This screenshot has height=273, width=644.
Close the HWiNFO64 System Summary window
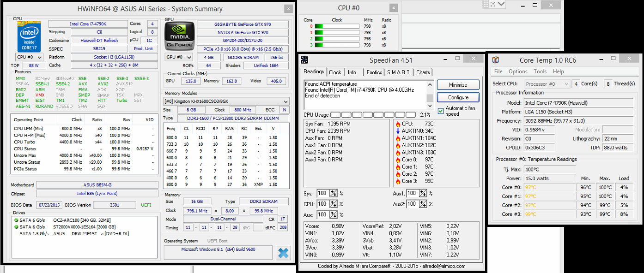pyautogui.click(x=288, y=9)
